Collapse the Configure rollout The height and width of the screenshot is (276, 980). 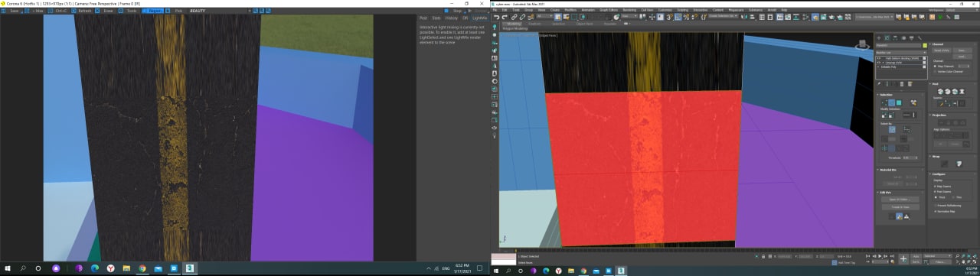937,174
